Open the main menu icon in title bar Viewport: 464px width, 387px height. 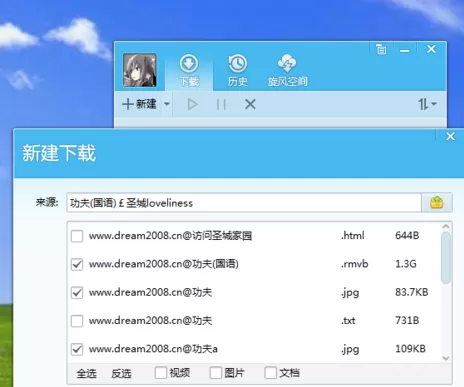click(381, 50)
